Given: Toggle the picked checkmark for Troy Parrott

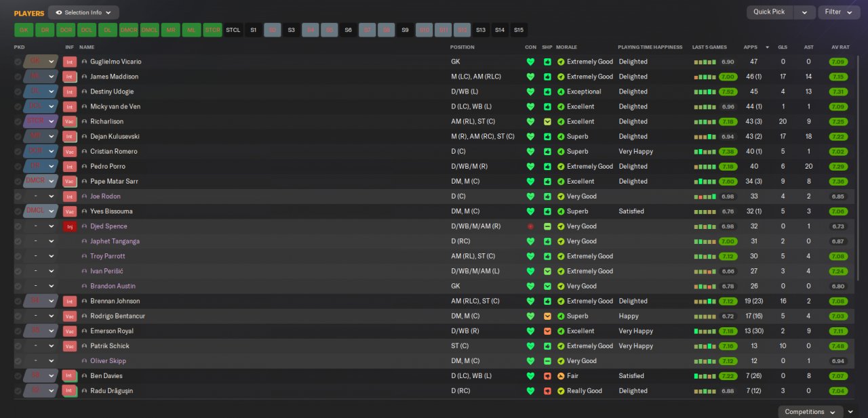Looking at the screenshot, I should [x=18, y=256].
